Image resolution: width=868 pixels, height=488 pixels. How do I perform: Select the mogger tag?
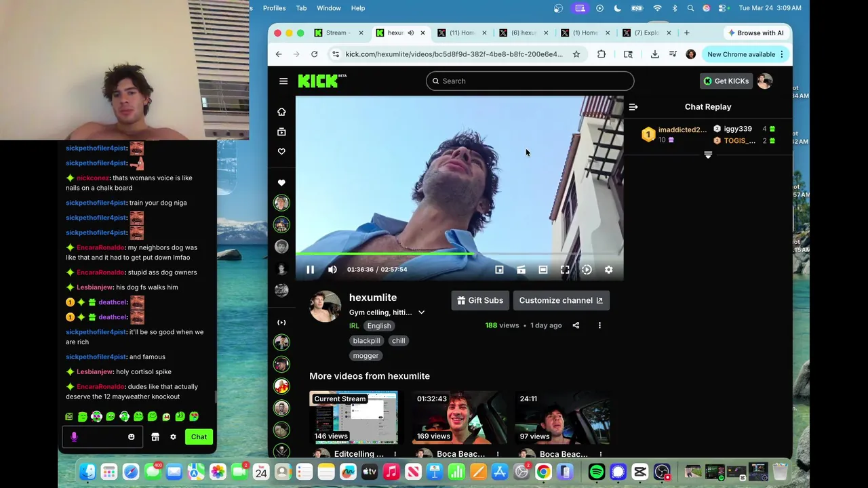[x=366, y=356]
